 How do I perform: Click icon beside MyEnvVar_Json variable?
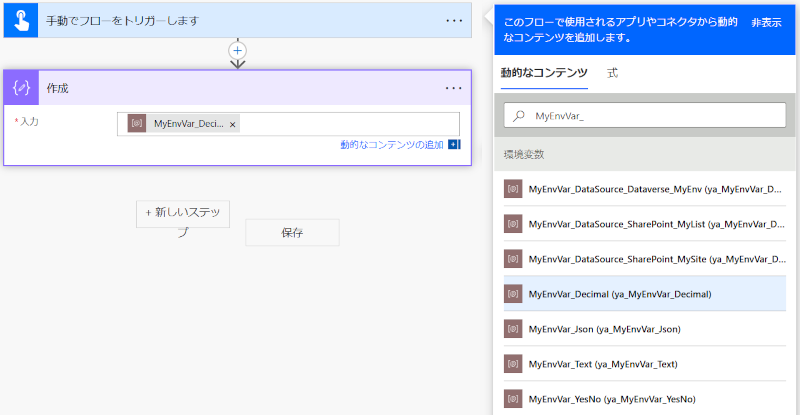tap(514, 328)
